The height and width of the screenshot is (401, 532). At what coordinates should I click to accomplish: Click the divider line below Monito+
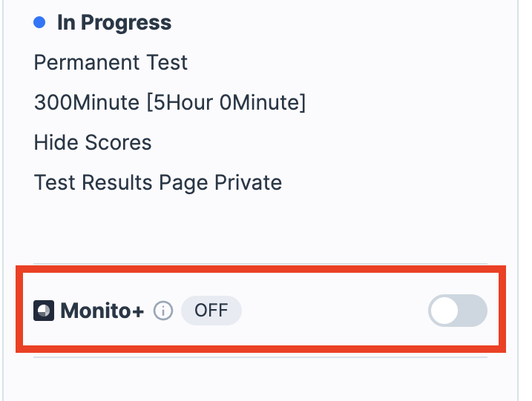coord(260,357)
